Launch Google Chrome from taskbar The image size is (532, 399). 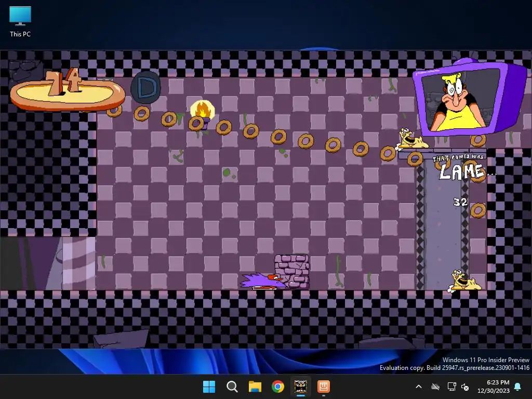[x=278, y=387]
